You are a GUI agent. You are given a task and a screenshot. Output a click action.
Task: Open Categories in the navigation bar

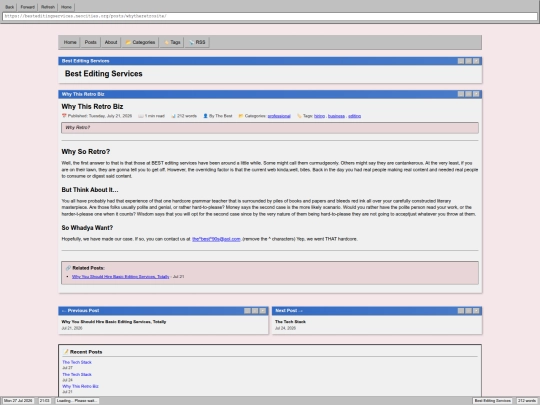tap(140, 42)
